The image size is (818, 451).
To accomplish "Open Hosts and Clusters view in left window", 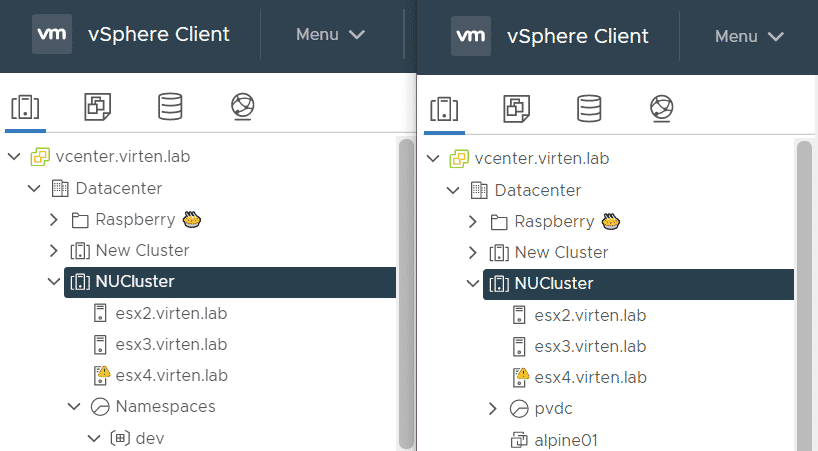I will 25,107.
